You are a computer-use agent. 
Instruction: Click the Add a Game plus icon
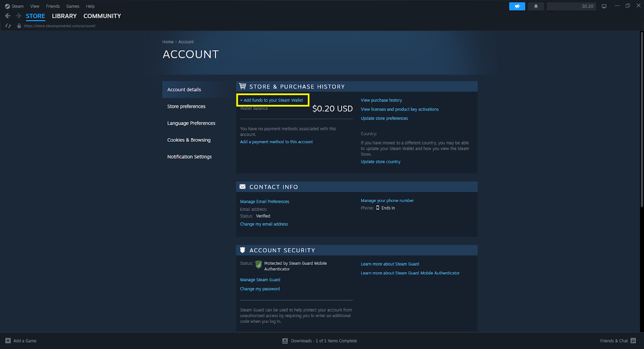8,341
